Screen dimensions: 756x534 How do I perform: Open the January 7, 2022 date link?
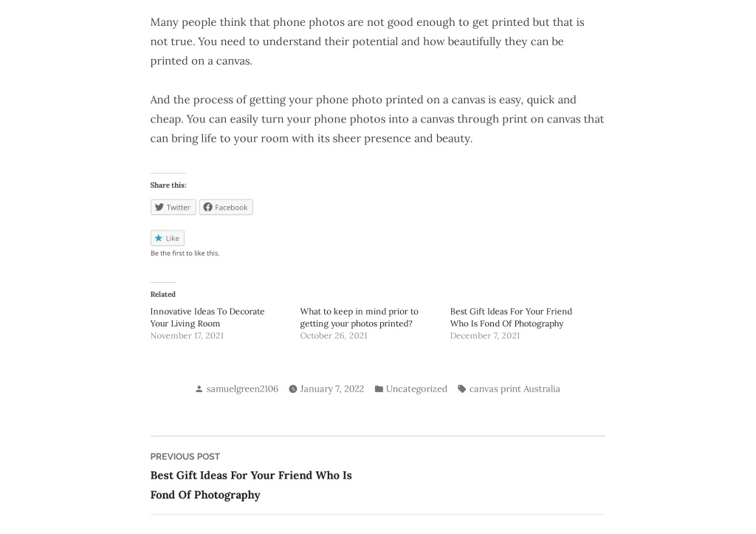331,388
